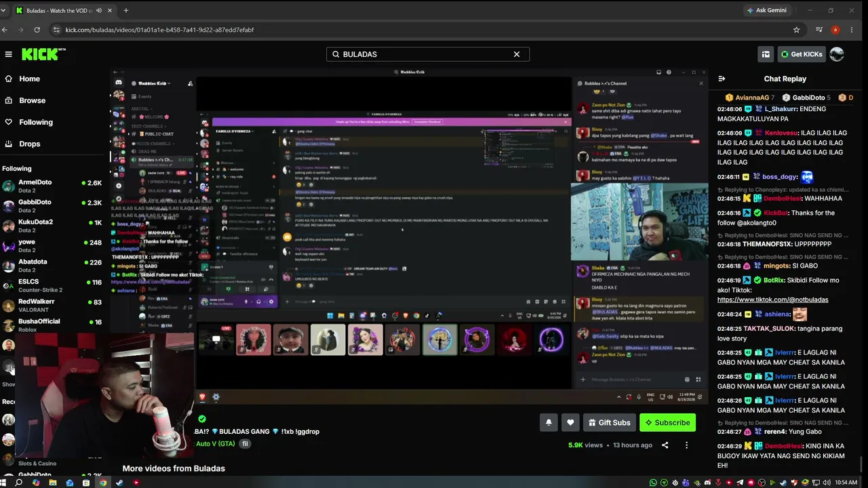Bookmark this page with star icon
868x488 pixels.
(796, 30)
